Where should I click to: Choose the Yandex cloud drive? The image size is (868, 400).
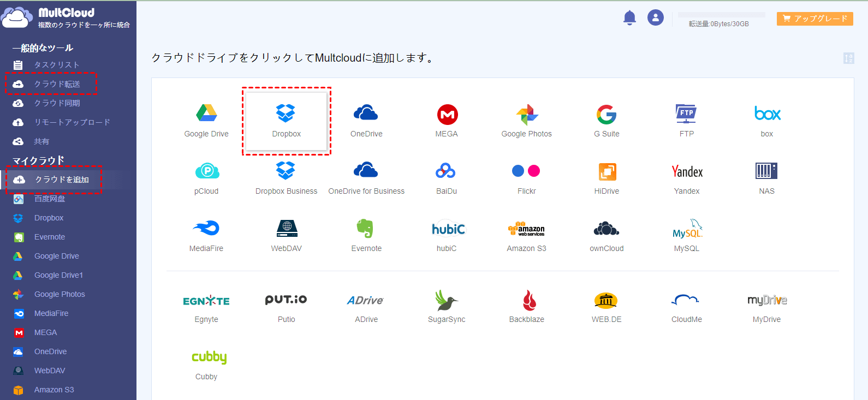coord(687,178)
